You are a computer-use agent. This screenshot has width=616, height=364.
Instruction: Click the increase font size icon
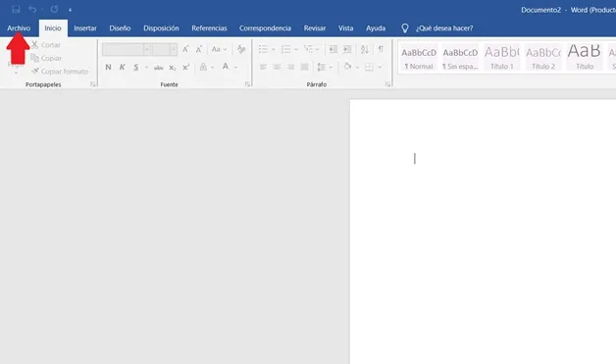[x=185, y=49]
